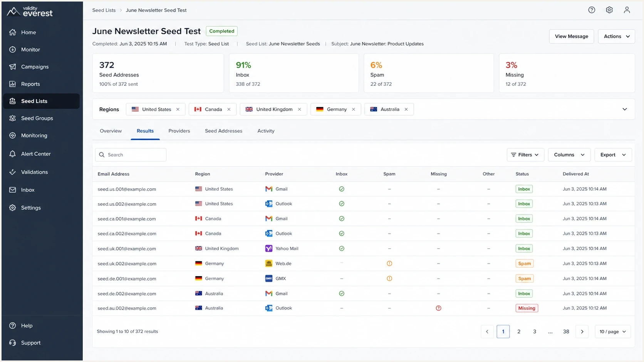Jump to results page 38
The width and height of the screenshot is (644, 362).
(x=566, y=332)
